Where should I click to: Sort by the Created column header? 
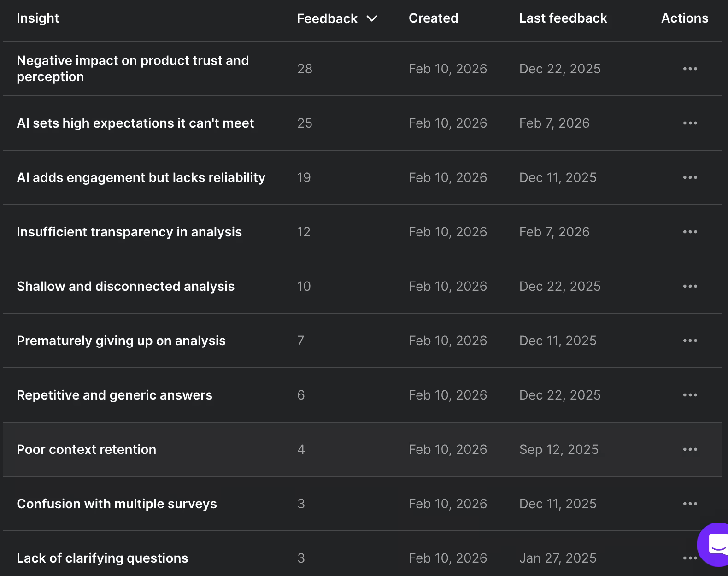click(x=433, y=18)
